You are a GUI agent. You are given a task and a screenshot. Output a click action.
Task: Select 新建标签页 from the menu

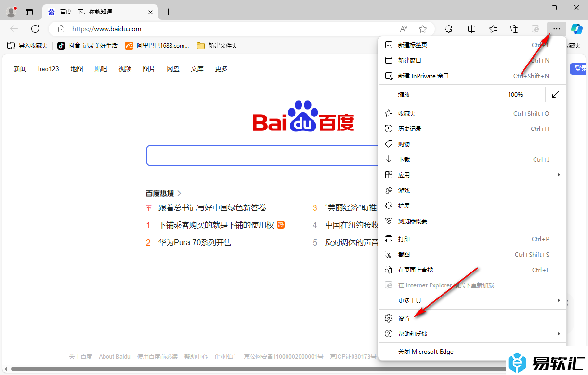point(472,45)
